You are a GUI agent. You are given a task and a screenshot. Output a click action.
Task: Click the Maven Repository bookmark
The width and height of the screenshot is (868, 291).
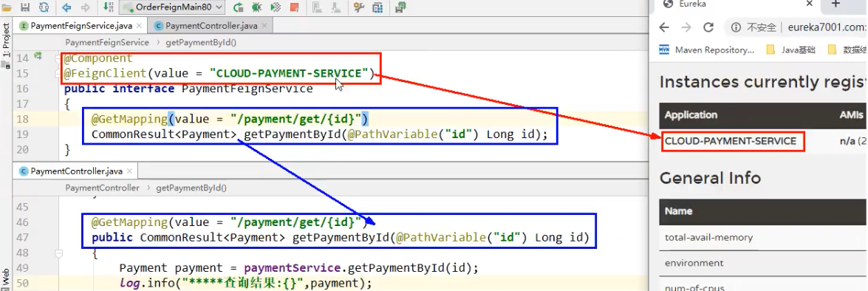[x=707, y=49]
